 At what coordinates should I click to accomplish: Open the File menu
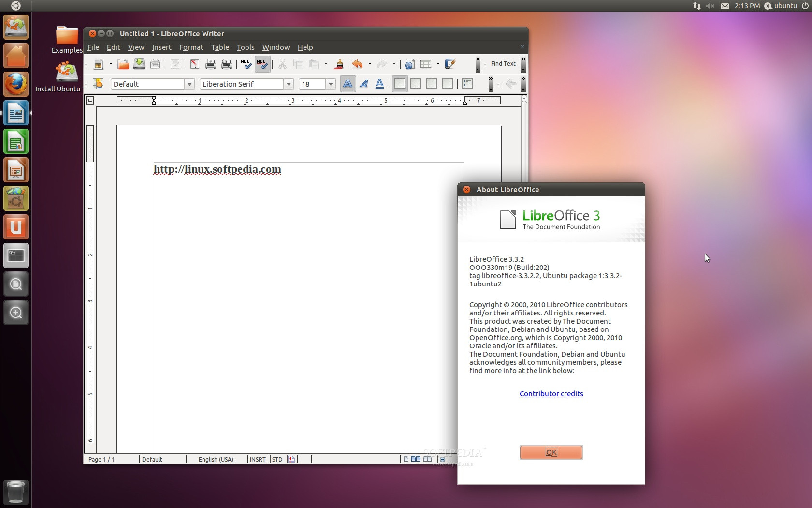(x=93, y=47)
